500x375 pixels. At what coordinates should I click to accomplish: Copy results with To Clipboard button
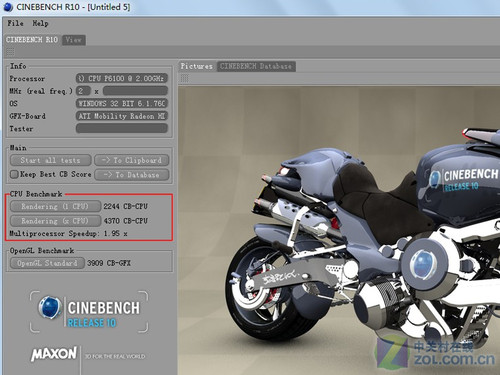click(x=132, y=160)
